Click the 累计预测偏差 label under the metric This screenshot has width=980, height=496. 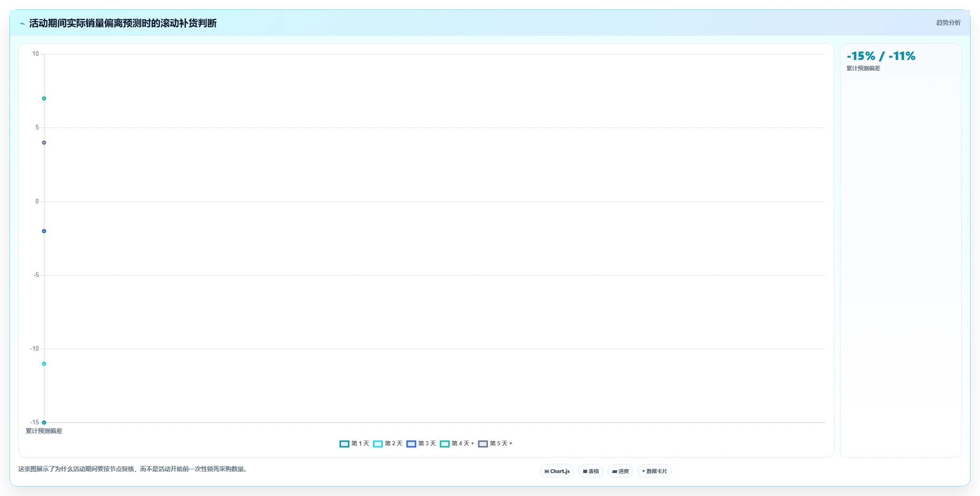[x=863, y=68]
